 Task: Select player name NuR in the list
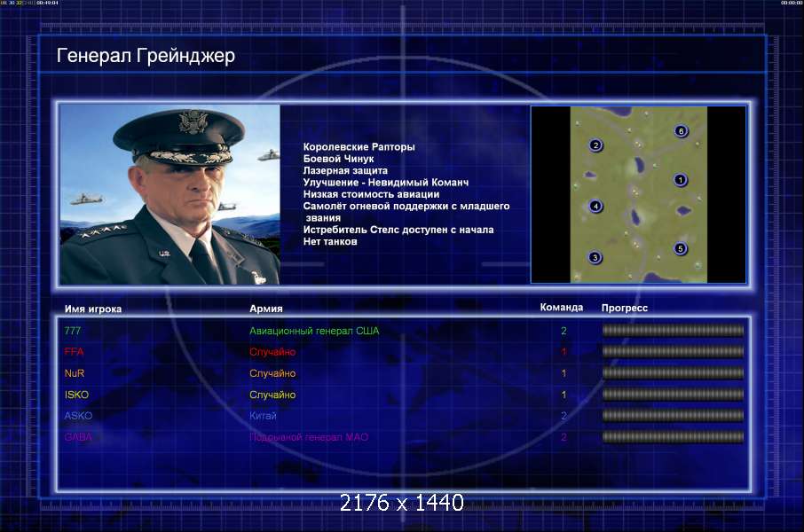(x=75, y=373)
